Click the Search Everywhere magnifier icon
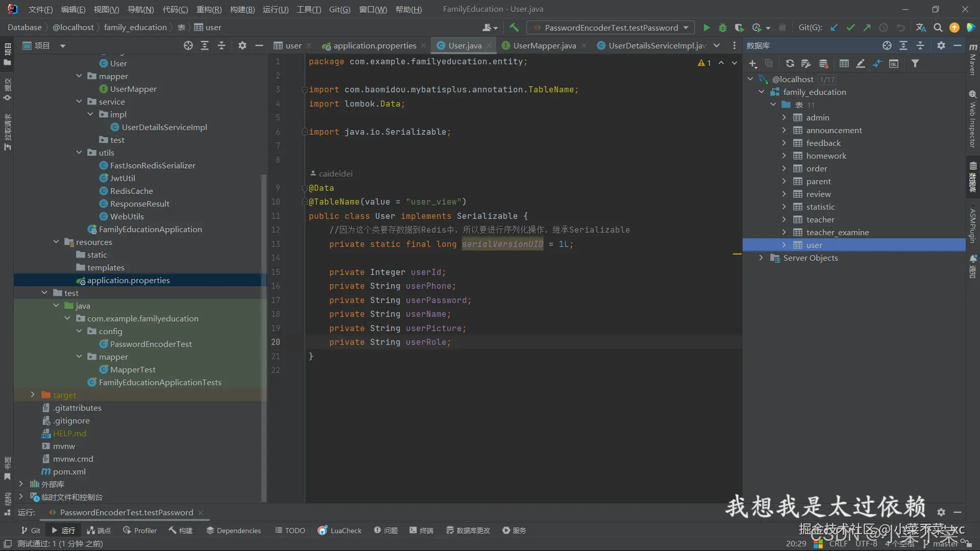The width and height of the screenshot is (980, 551). (x=938, y=28)
